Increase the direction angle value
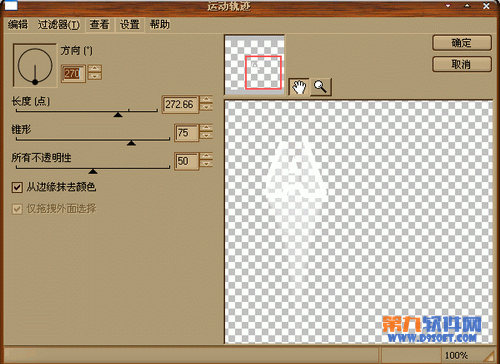 pyautogui.click(x=95, y=69)
